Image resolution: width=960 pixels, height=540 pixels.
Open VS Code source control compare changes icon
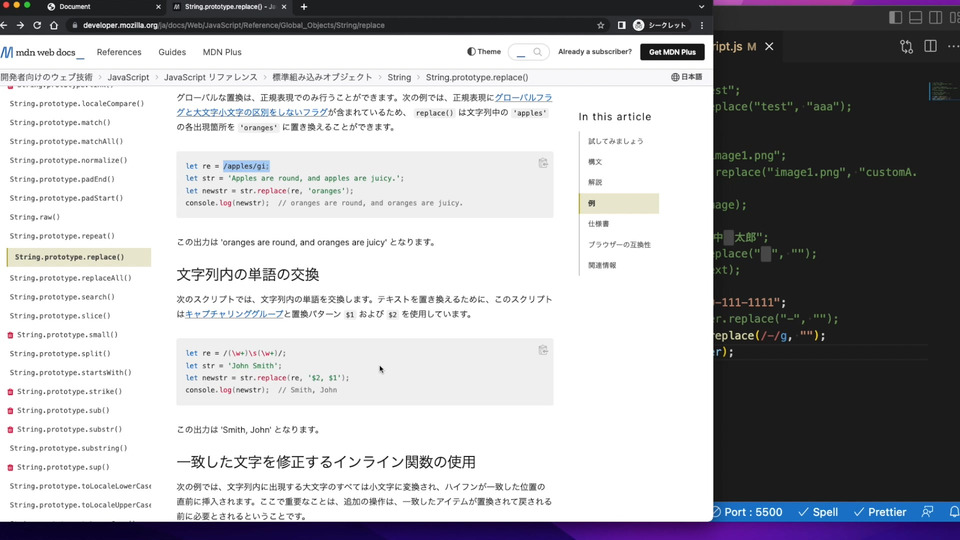pyautogui.click(x=906, y=46)
